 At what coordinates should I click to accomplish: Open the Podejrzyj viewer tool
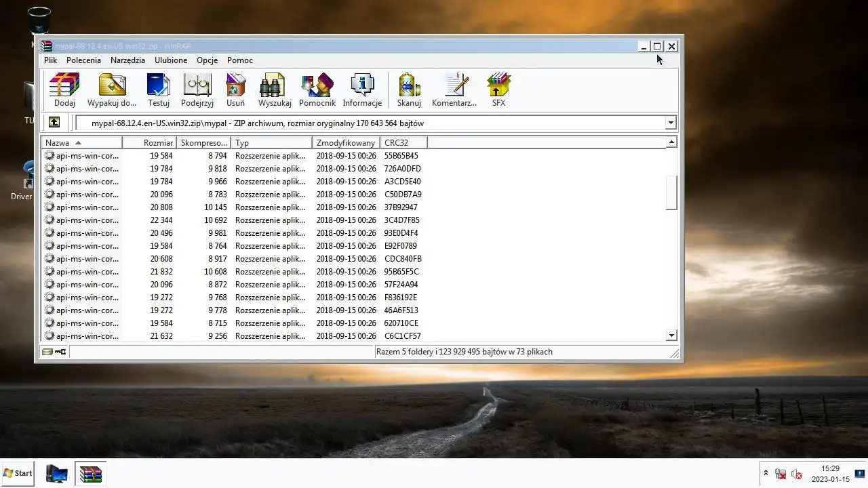pos(197,90)
